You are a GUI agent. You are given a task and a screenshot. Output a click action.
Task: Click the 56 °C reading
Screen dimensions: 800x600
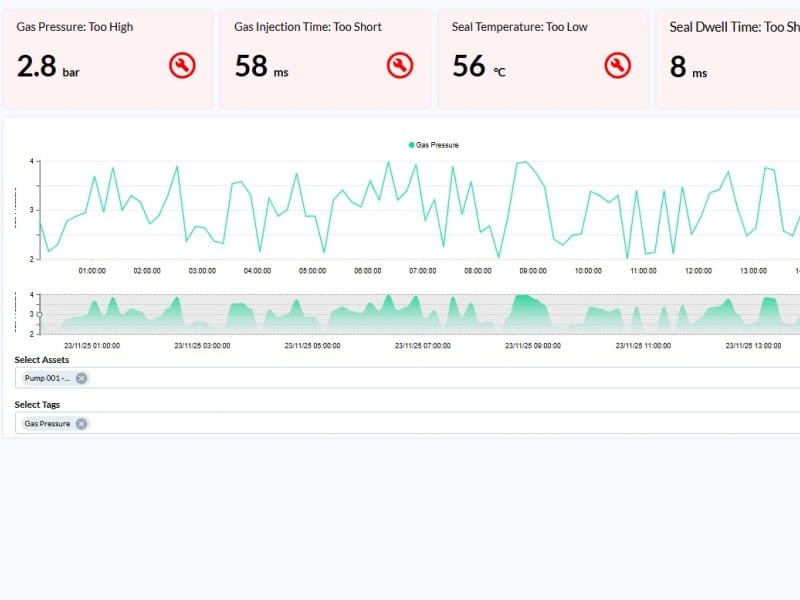click(479, 67)
